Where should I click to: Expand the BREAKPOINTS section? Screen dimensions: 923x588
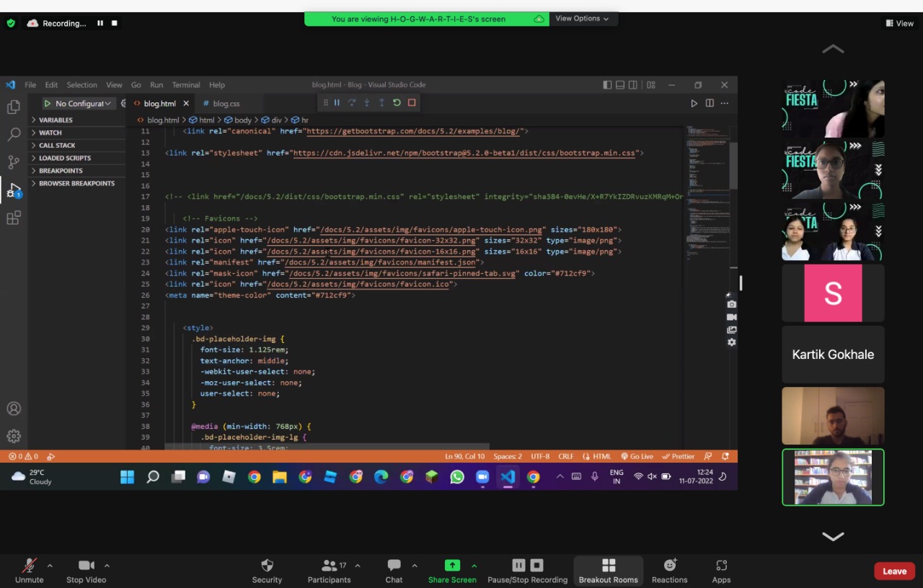(x=61, y=171)
